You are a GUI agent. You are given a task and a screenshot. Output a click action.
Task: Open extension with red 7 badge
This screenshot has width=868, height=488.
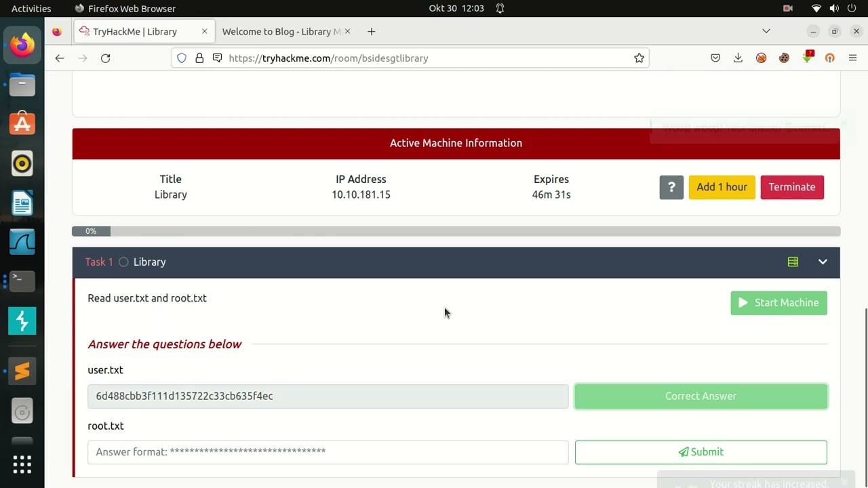click(x=807, y=58)
